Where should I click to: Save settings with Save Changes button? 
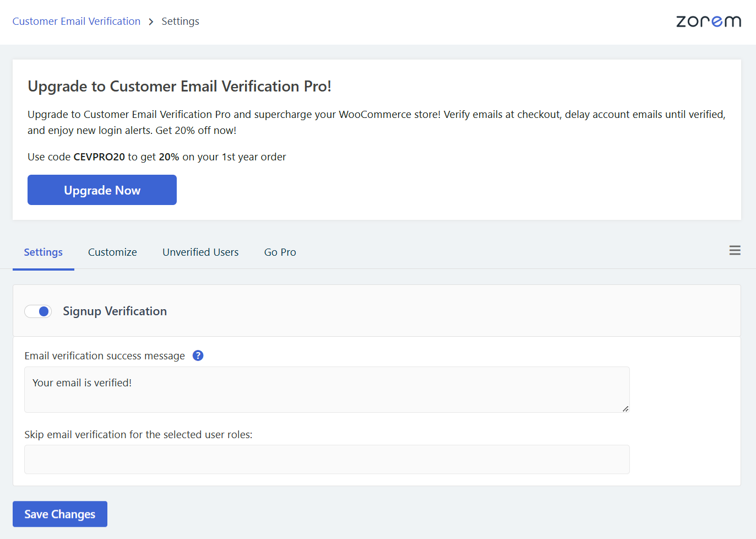coord(60,514)
